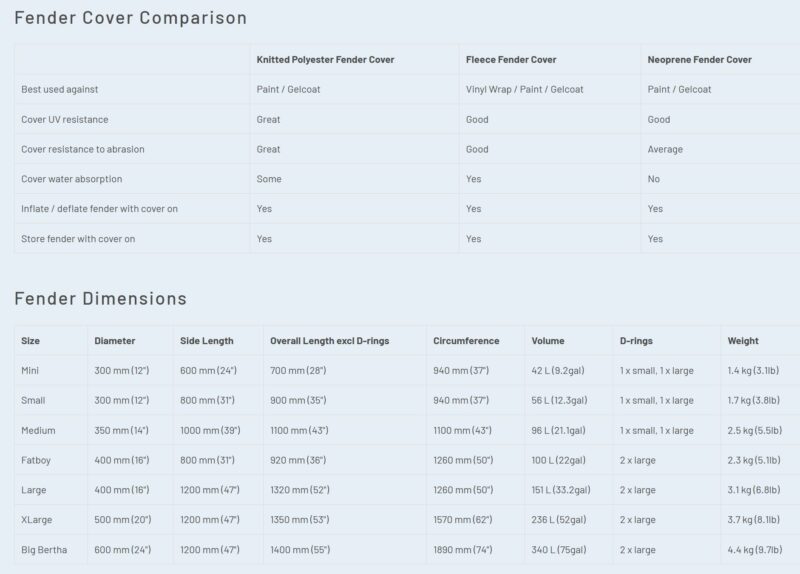Click the Diameter column header
Image resolution: width=800 pixels, height=574 pixels.
coord(115,341)
